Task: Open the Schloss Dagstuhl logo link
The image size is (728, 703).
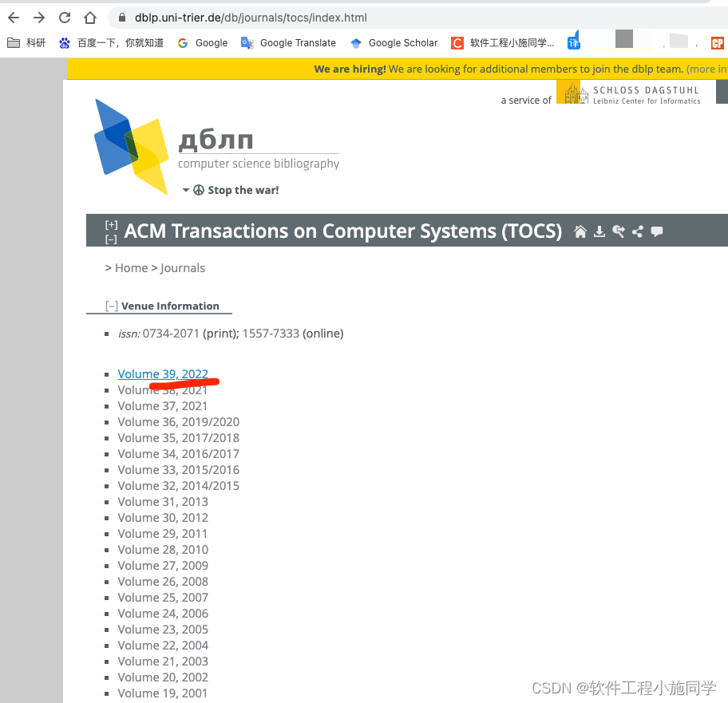Action: click(x=629, y=94)
